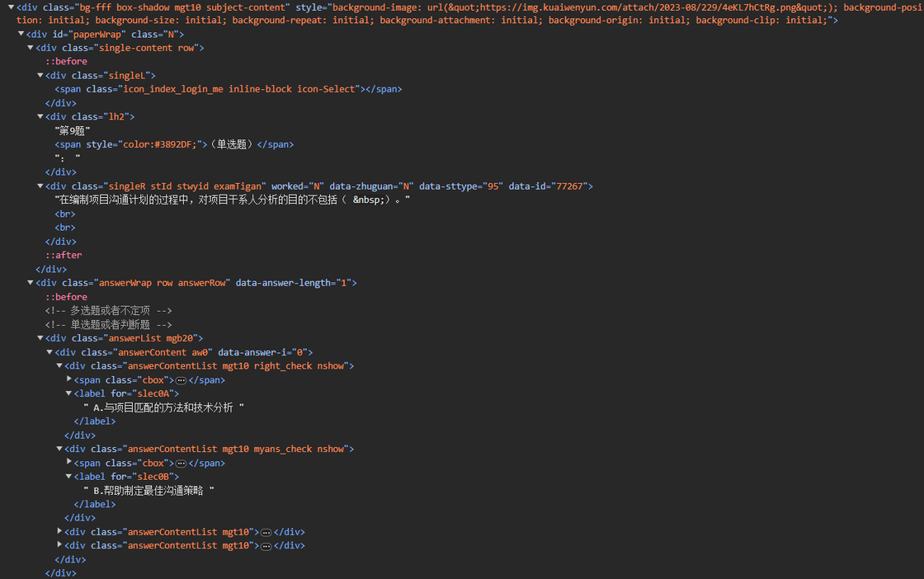
Task: Click the comment "单选题或者判断题"
Action: coord(108,324)
